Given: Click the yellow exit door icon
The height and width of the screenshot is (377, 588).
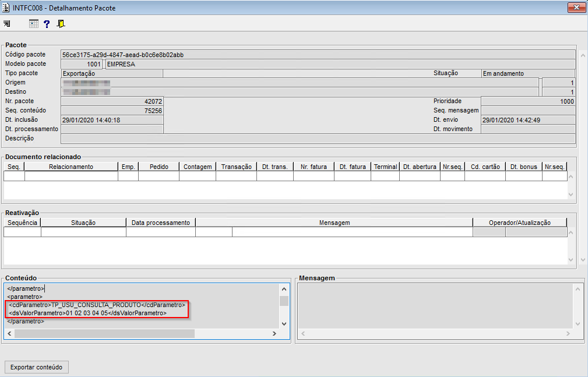Looking at the screenshot, I should tap(61, 24).
